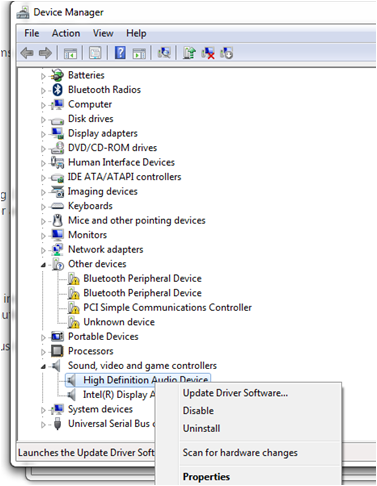Select the first Bluetooth Peripheral Device entry

pos(142,278)
